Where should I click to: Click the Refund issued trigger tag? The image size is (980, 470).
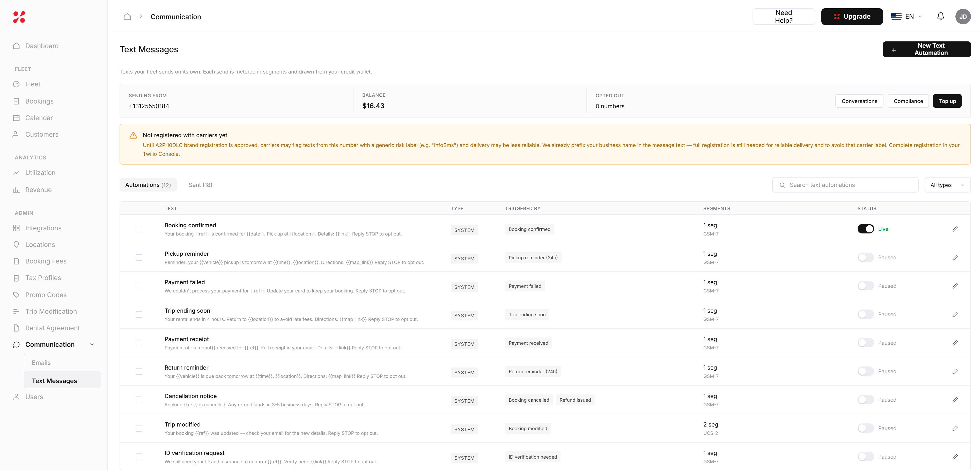point(575,400)
